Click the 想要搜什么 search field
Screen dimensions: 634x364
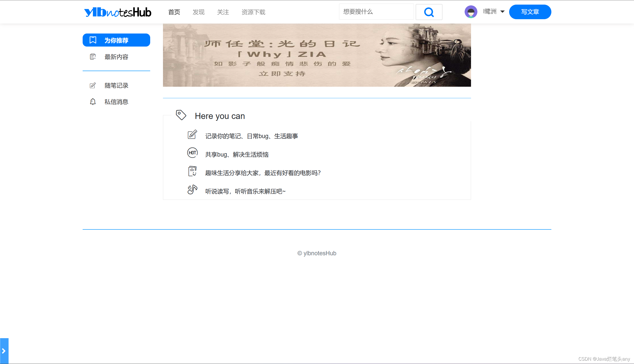click(376, 12)
